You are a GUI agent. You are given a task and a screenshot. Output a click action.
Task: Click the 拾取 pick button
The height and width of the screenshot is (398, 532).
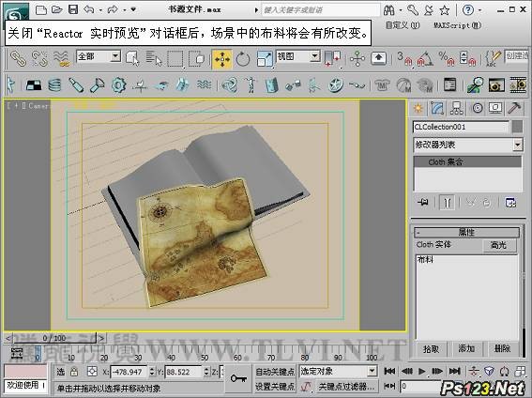431,349
